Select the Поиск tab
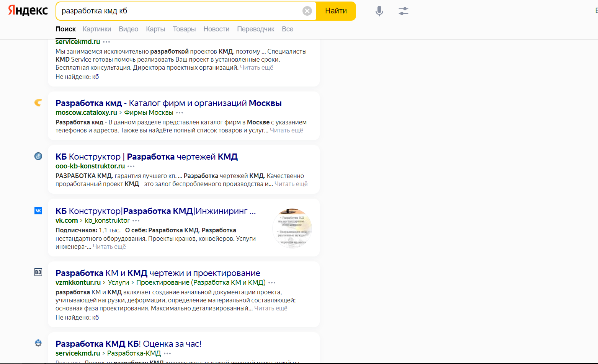598x364 pixels. pos(65,29)
